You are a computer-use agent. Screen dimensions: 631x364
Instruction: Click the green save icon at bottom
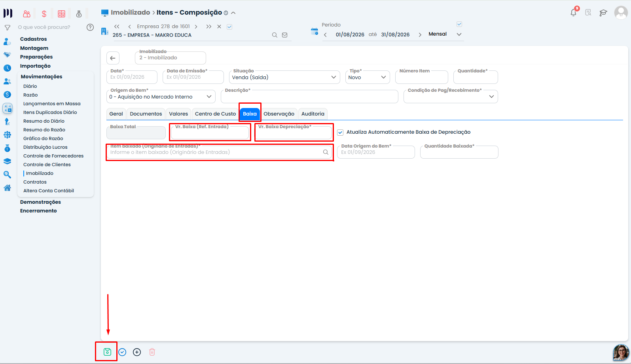107,352
